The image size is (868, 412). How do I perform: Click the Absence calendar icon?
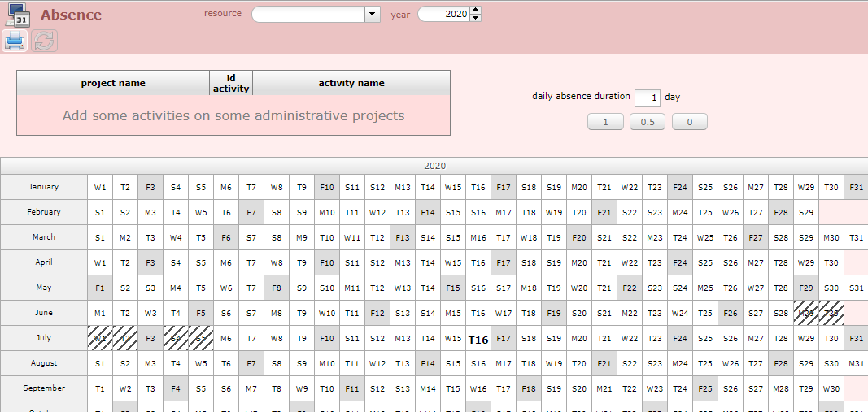click(x=18, y=15)
